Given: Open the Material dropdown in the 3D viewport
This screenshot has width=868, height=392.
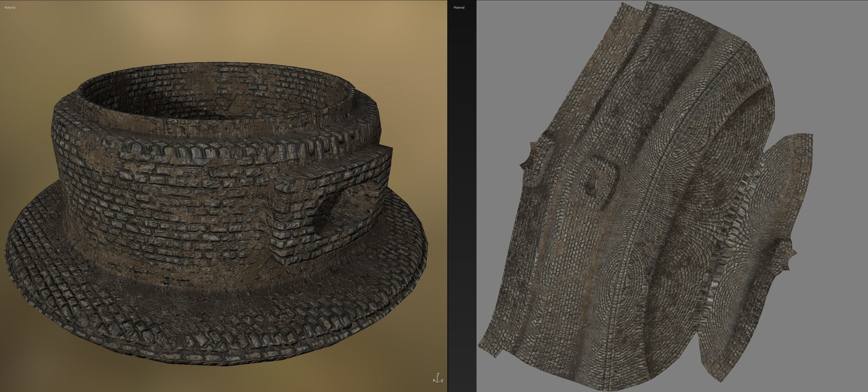Looking at the screenshot, I should pos(10,8).
